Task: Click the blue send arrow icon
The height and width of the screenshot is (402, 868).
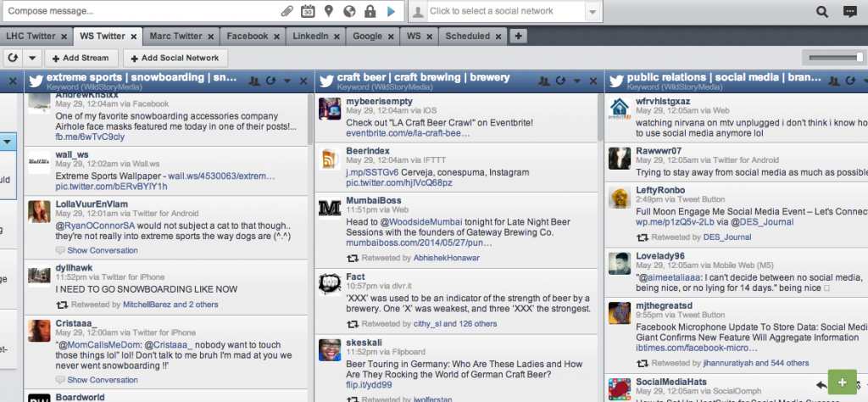Action: pos(392,11)
